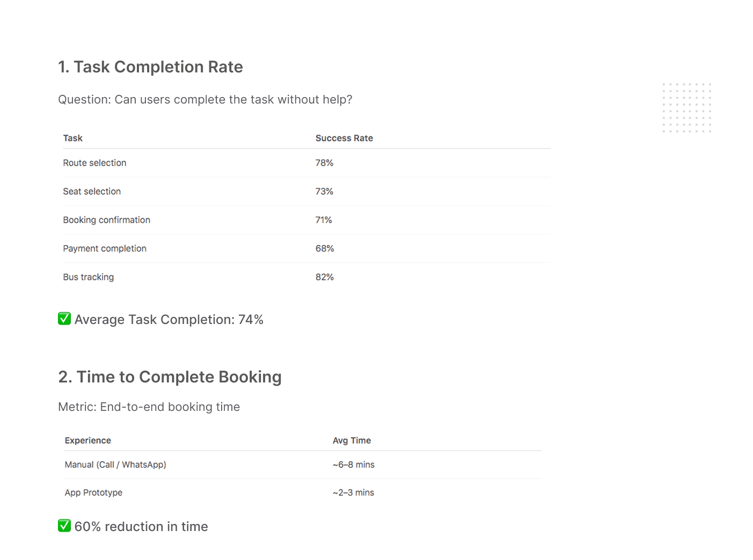Click the 68% success rate value
753x560 pixels.
point(325,248)
